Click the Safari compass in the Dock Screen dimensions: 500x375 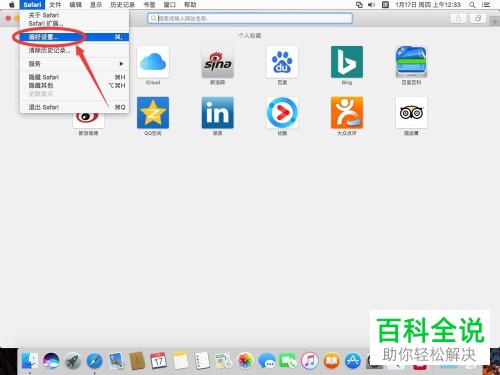94,361
